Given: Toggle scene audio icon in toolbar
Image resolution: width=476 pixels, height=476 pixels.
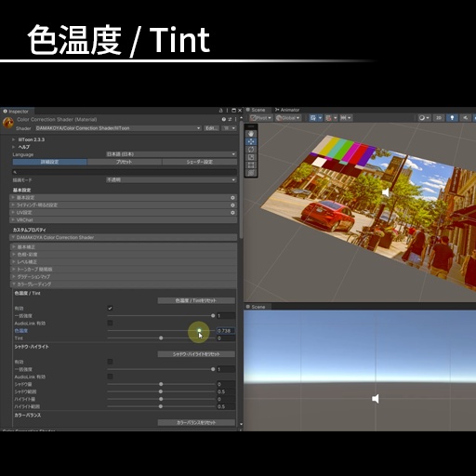Looking at the screenshot, I should click(x=466, y=118).
